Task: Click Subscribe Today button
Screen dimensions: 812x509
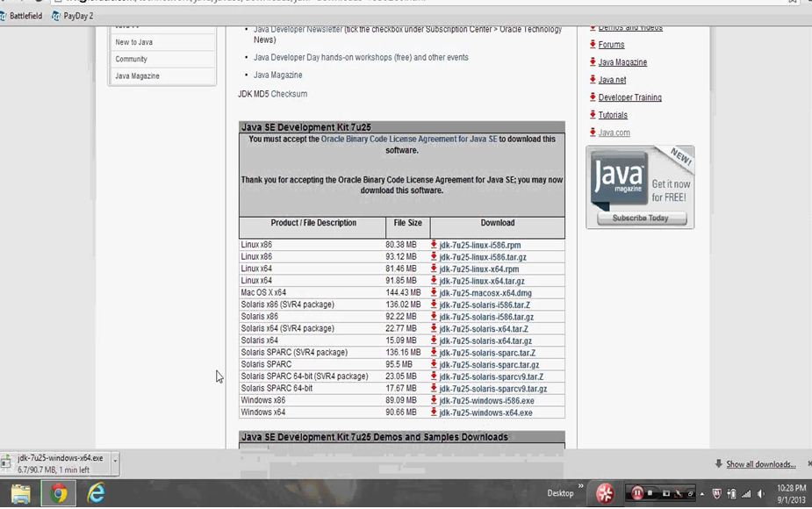Action: click(642, 218)
